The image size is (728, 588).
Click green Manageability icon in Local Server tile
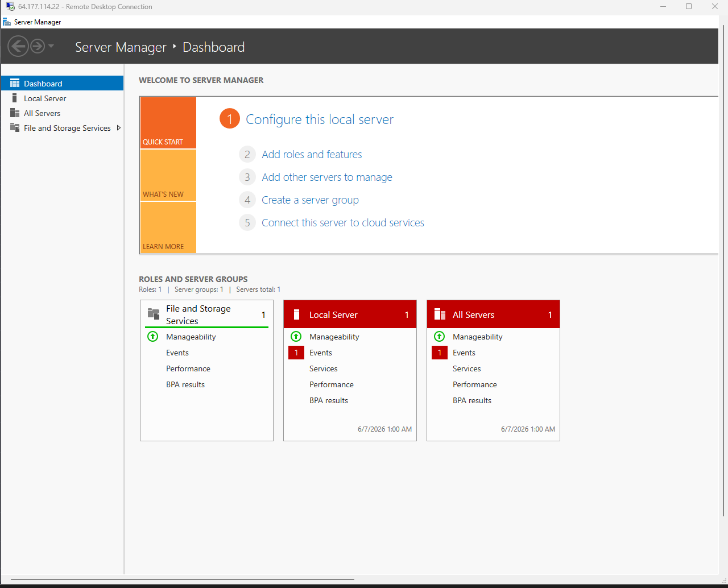tap(296, 336)
